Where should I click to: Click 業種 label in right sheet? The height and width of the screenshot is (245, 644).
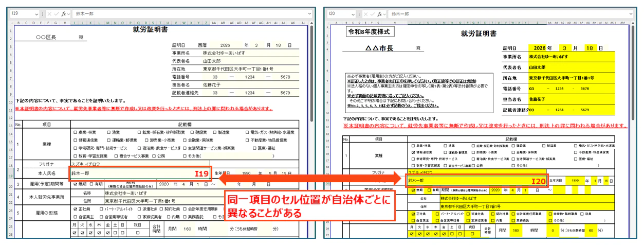click(x=379, y=155)
